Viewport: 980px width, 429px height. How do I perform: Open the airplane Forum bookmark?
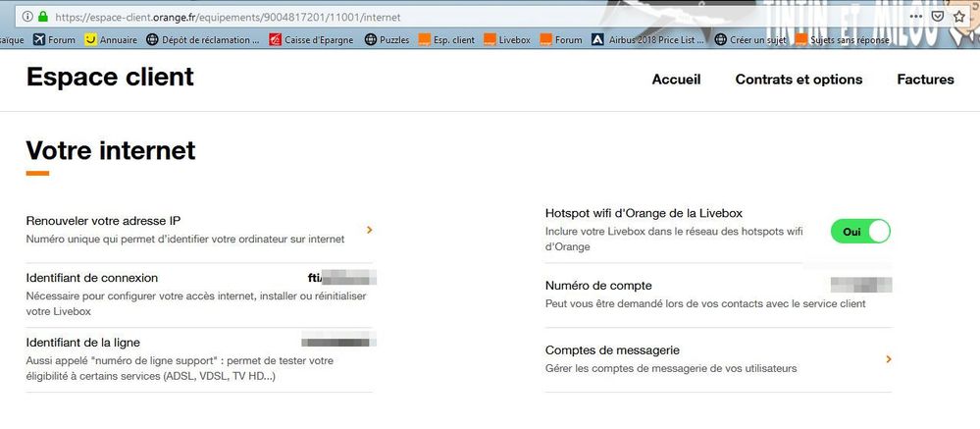[x=54, y=40]
